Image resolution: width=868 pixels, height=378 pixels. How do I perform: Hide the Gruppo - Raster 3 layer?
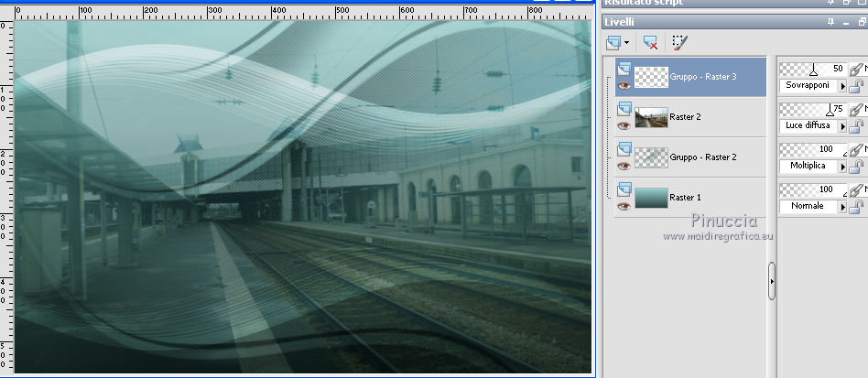624,86
